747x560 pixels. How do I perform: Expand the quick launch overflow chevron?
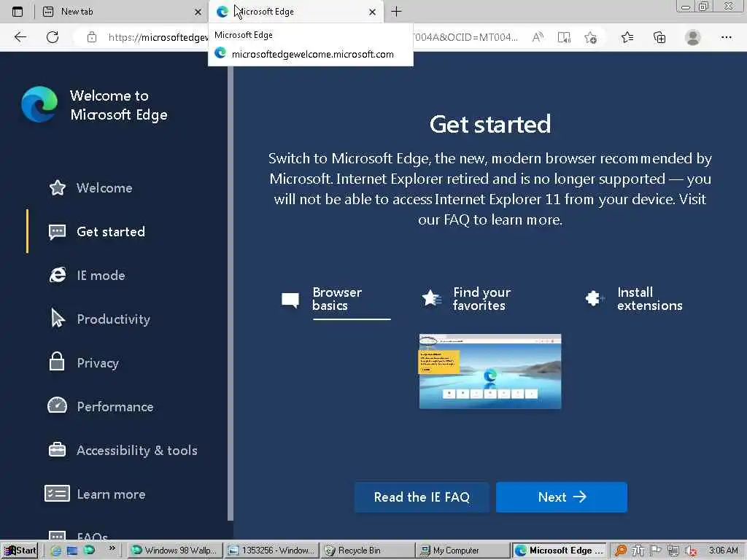click(112, 548)
